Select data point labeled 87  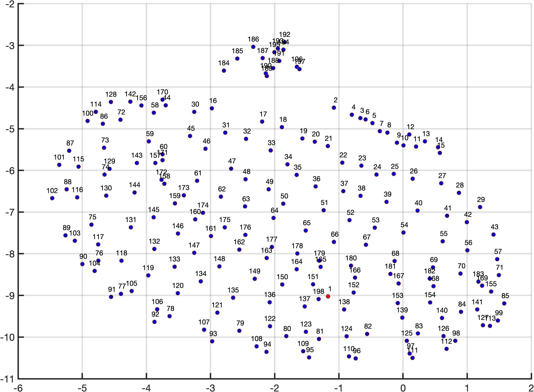69,151
